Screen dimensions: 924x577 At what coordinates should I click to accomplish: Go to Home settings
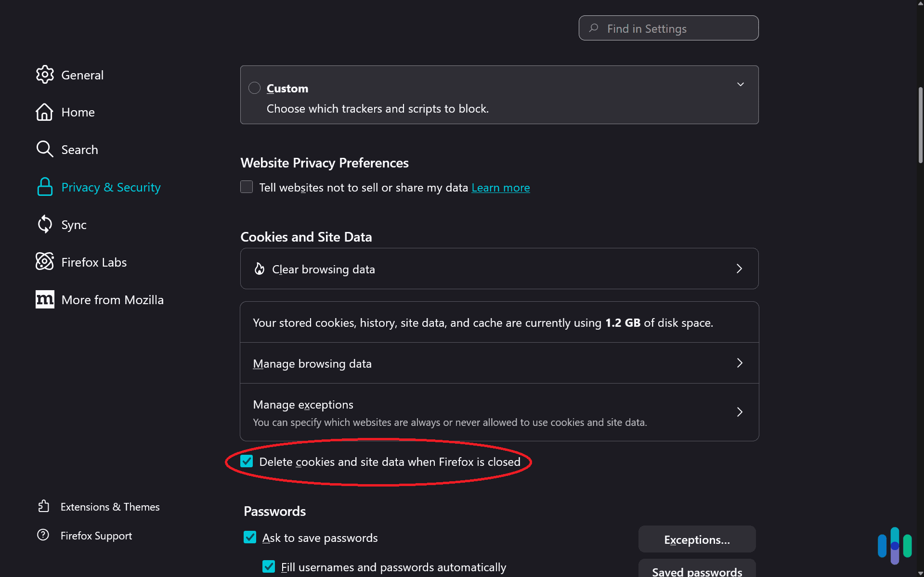click(78, 112)
